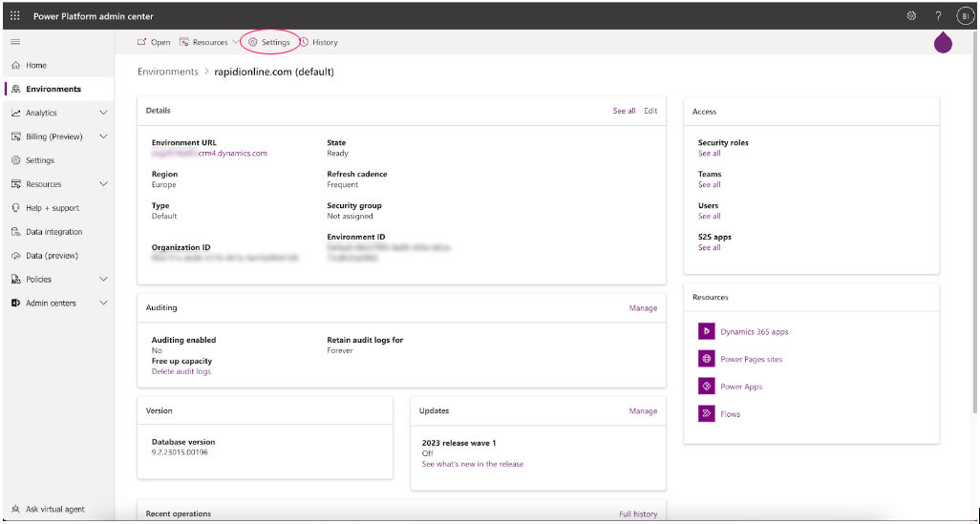Image resolution: width=980 pixels, height=524 pixels.
Task: Expand the Policies chevron
Action: tap(104, 279)
